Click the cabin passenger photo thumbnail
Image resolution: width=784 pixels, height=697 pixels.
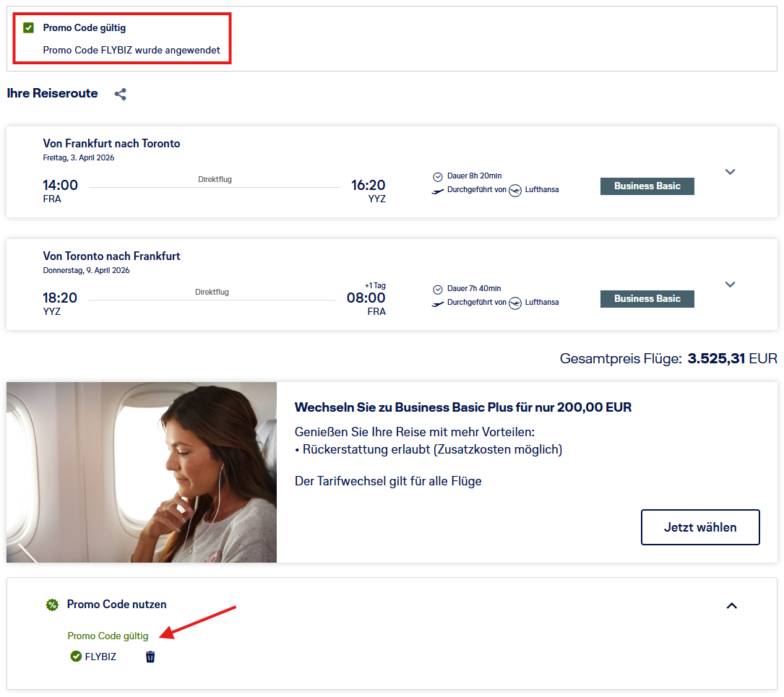coord(142,472)
